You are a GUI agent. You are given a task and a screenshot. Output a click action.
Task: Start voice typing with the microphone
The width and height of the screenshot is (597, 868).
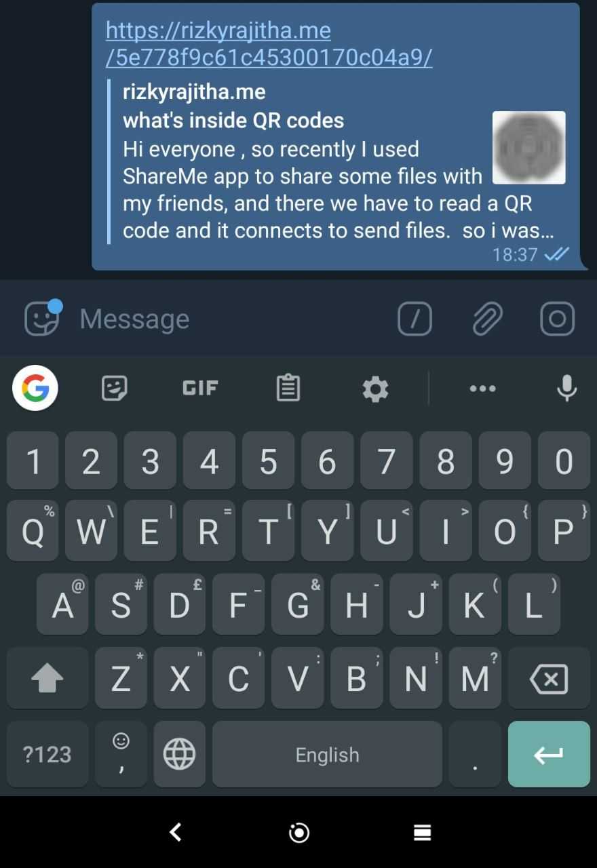(x=566, y=388)
